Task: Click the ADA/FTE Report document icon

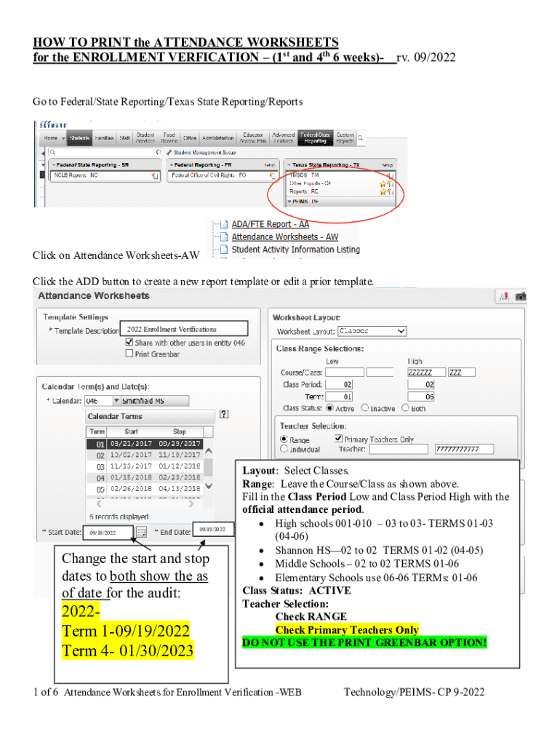Action: coord(224,225)
